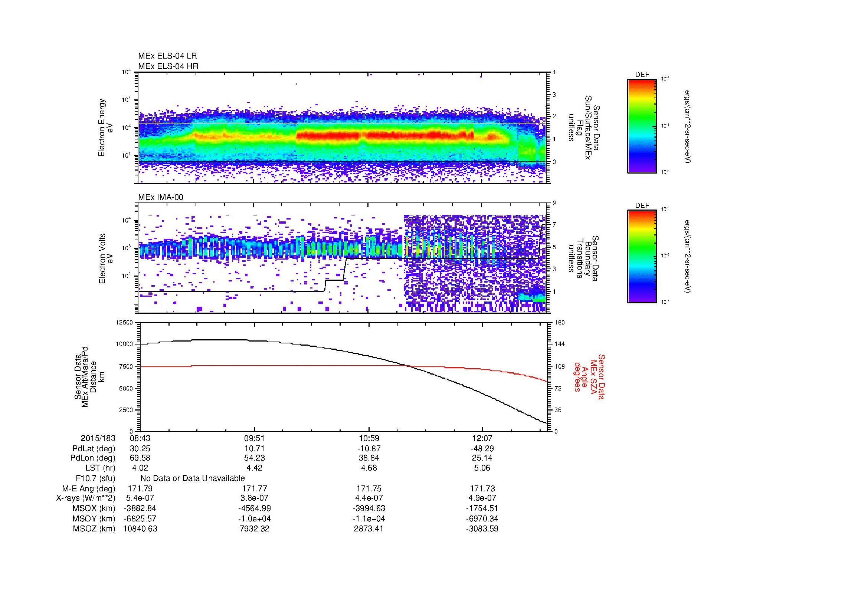
Task: Click the PdLon value '69.58'
Action: pos(140,458)
